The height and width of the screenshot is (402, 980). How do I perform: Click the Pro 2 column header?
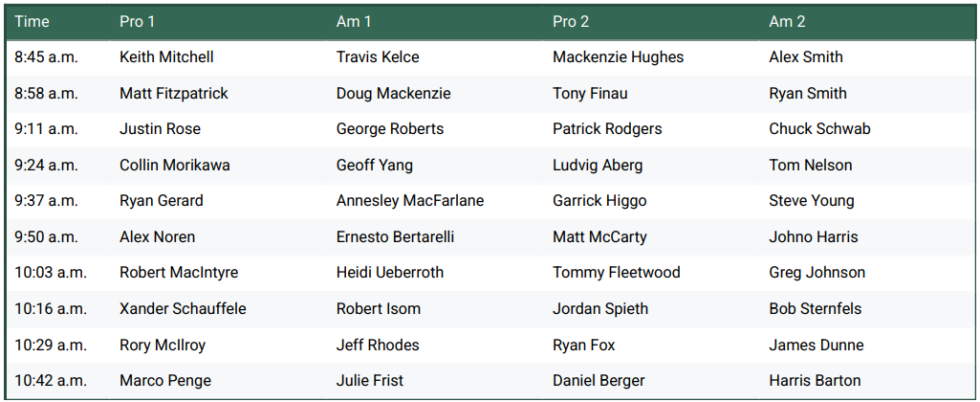point(571,21)
